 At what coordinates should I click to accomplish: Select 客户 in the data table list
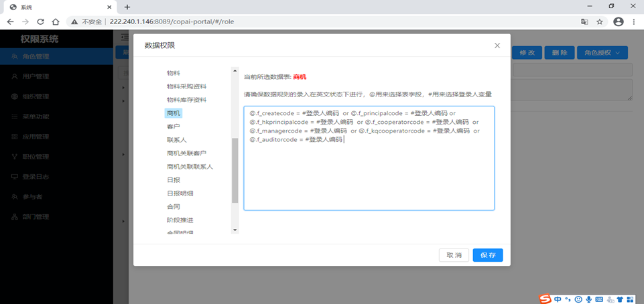[173, 127]
